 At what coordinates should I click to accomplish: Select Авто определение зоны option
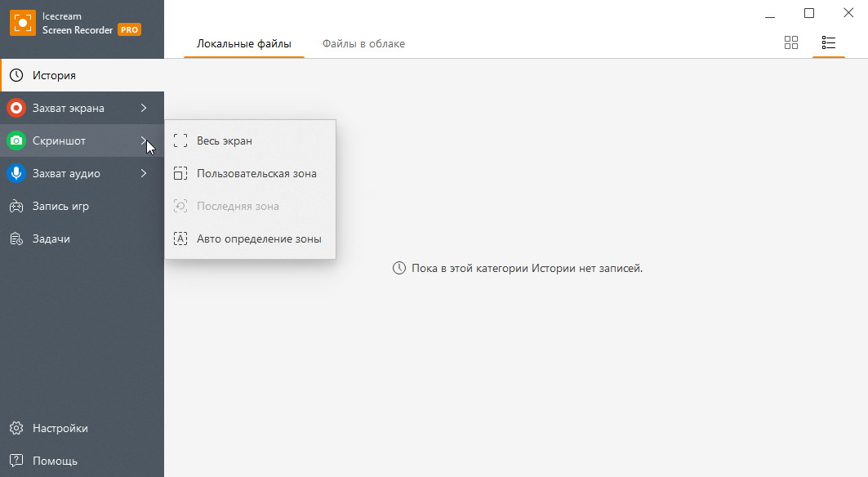(250, 238)
